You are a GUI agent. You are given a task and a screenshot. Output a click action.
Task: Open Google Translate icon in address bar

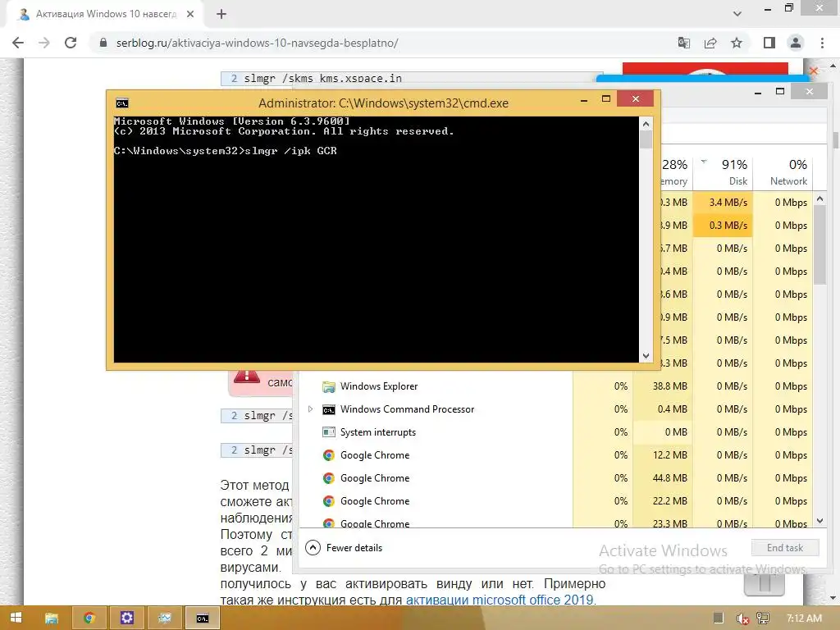coord(684,43)
